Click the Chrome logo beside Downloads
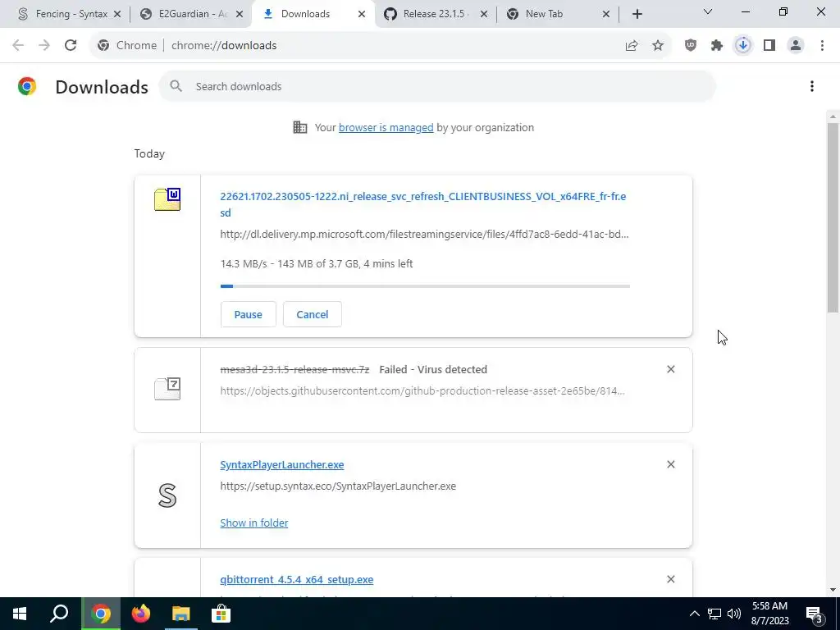The height and width of the screenshot is (630, 840). pyautogui.click(x=27, y=86)
